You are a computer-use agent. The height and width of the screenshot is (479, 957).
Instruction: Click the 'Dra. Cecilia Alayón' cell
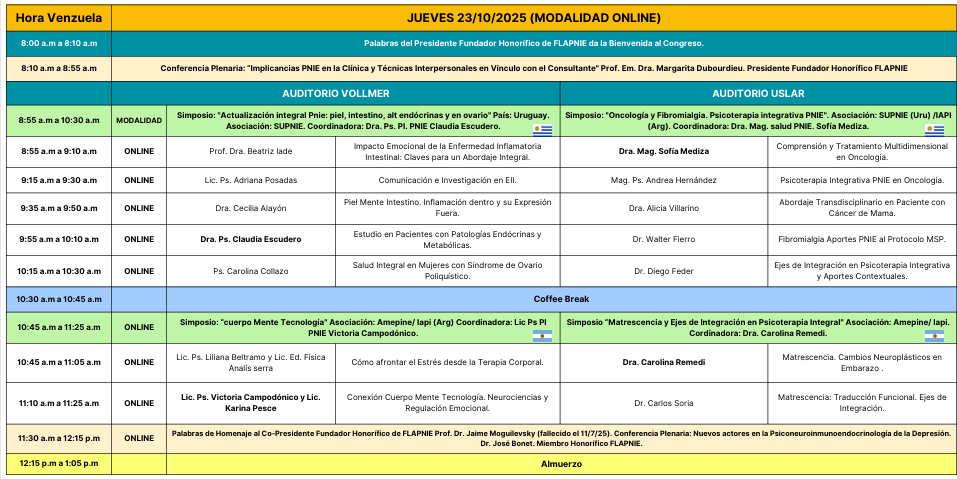pyautogui.click(x=251, y=208)
